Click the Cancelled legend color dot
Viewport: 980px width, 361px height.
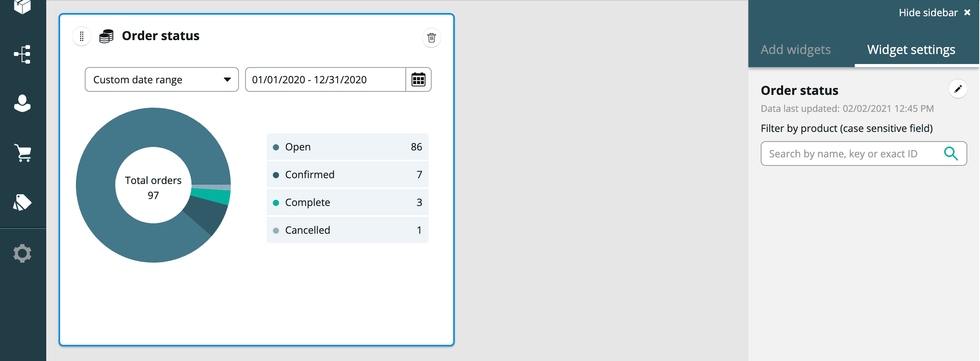coord(276,231)
